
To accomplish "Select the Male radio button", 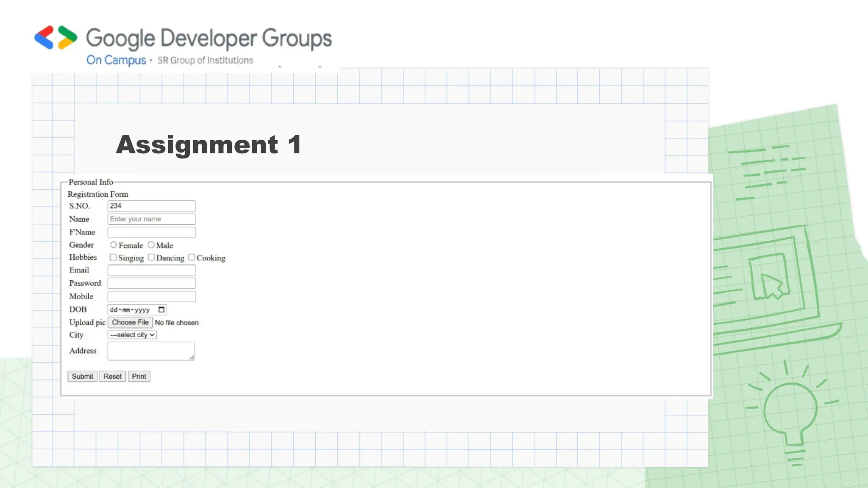I will pos(151,245).
